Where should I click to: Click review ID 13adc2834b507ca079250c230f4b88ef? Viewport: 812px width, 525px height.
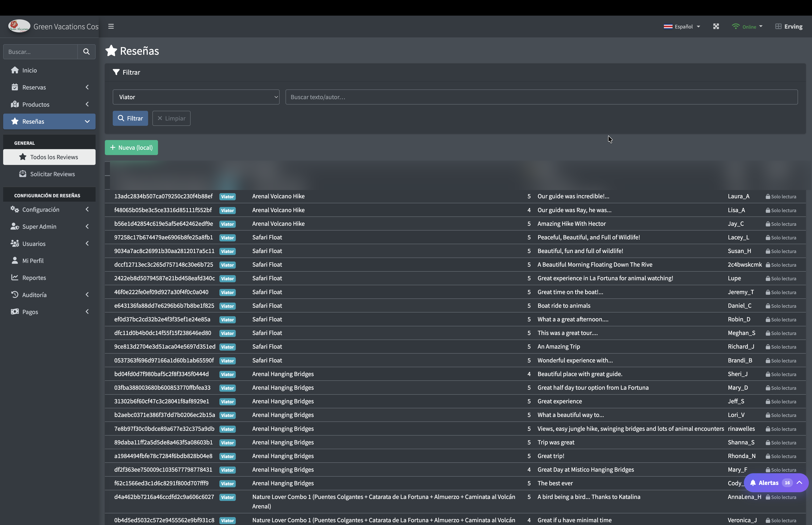[x=163, y=196]
